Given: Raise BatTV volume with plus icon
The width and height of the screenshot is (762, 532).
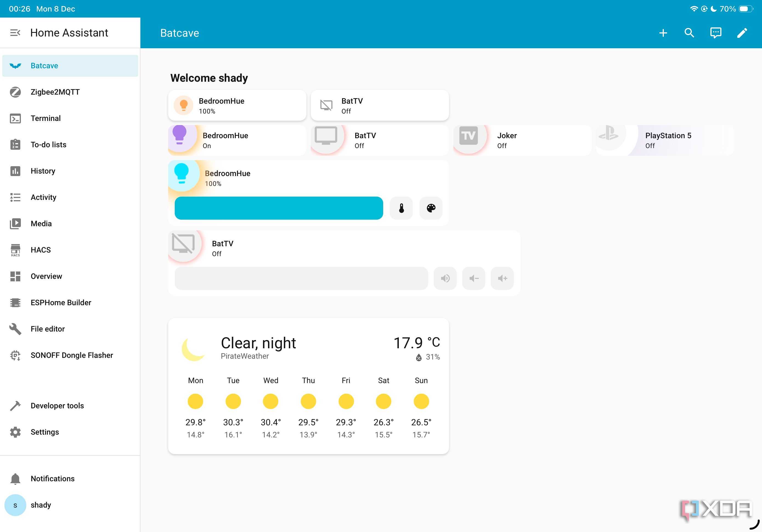Looking at the screenshot, I should click(502, 278).
